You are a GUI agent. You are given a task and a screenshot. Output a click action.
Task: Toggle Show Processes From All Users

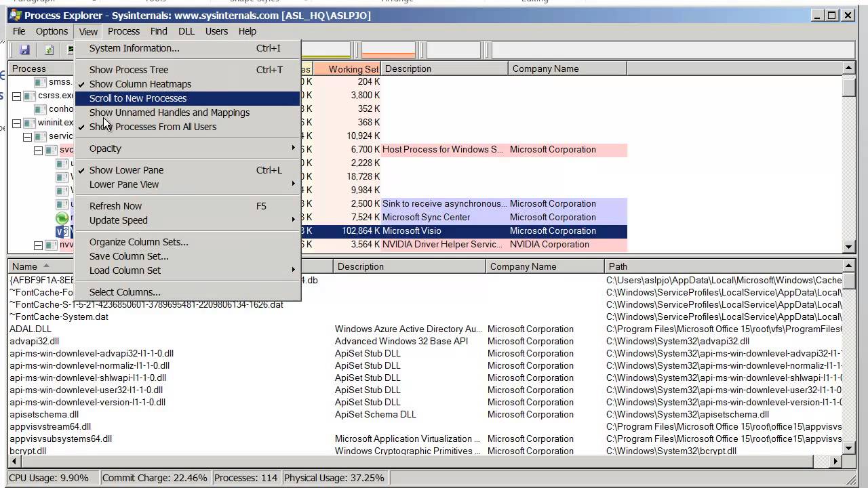(153, 127)
